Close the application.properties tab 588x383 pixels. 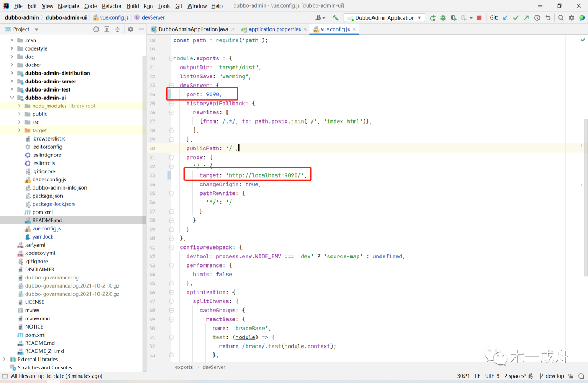305,29
